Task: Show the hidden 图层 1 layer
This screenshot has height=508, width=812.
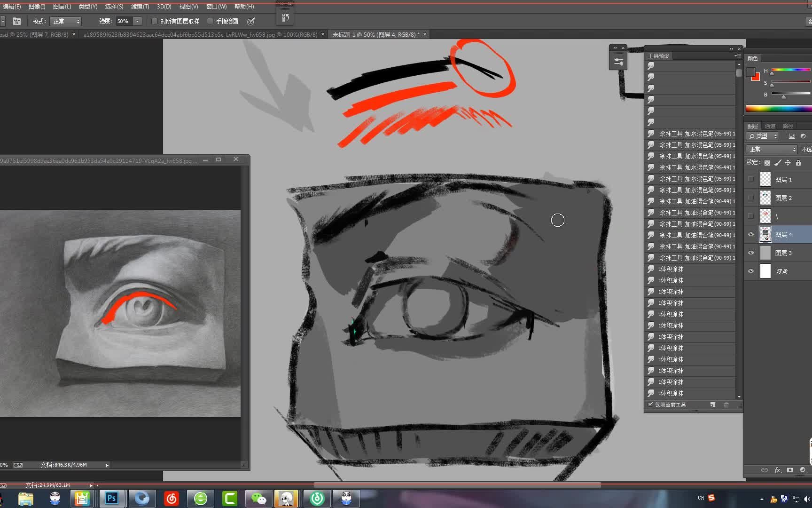Action: pyautogui.click(x=751, y=179)
